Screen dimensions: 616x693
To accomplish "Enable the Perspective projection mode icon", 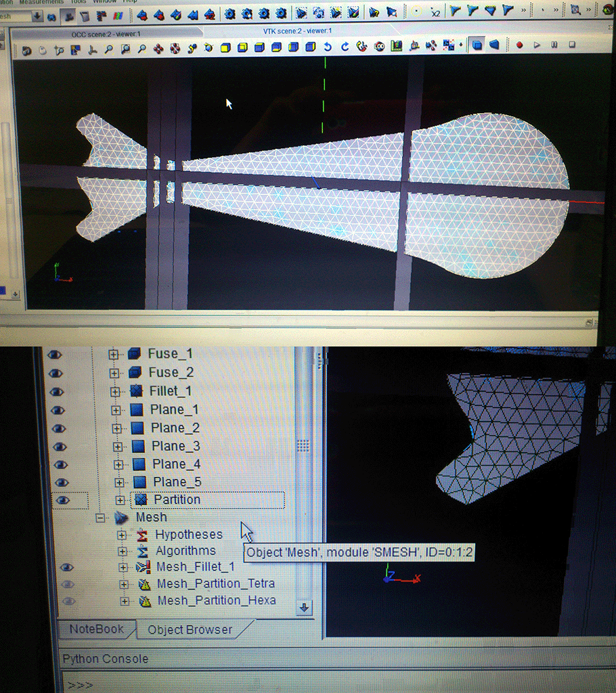I will click(494, 45).
